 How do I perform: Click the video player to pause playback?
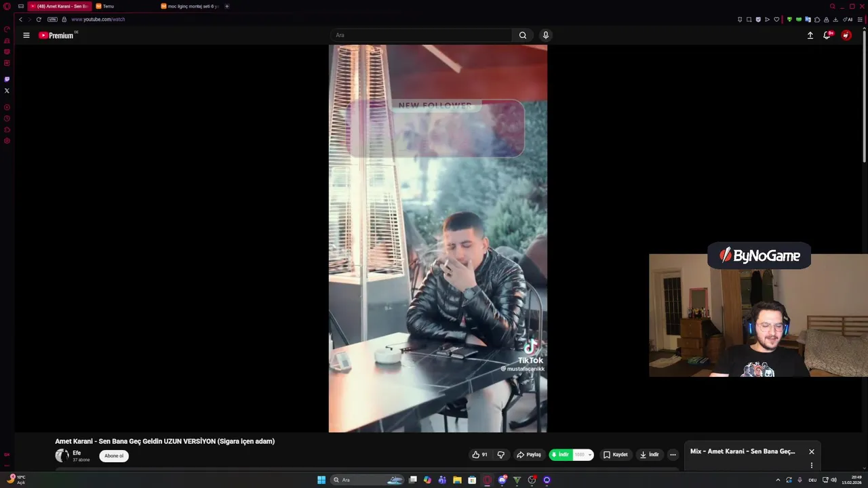click(x=438, y=239)
